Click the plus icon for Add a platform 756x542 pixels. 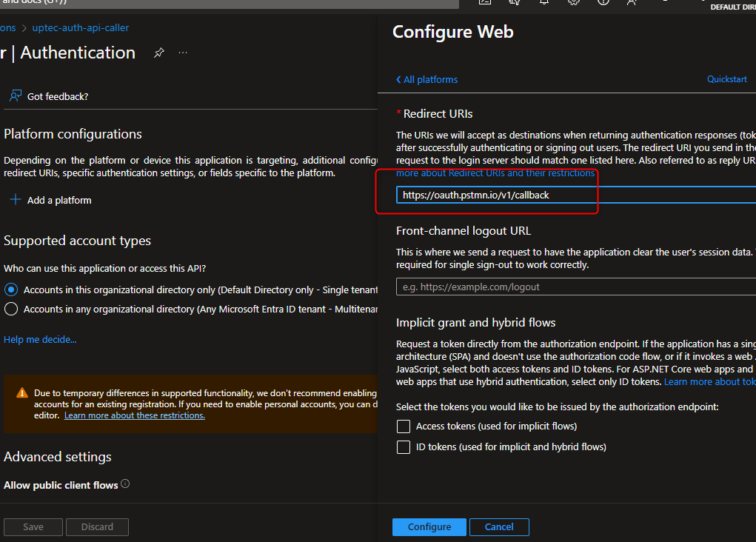click(x=16, y=200)
